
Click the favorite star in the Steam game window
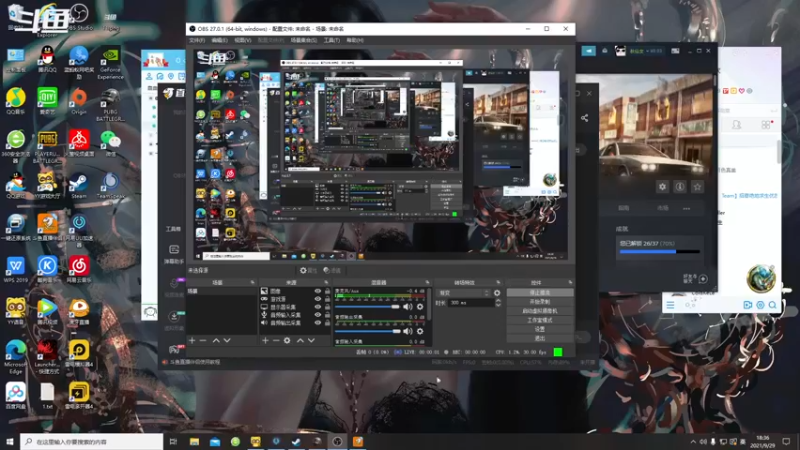pyautogui.click(x=697, y=187)
